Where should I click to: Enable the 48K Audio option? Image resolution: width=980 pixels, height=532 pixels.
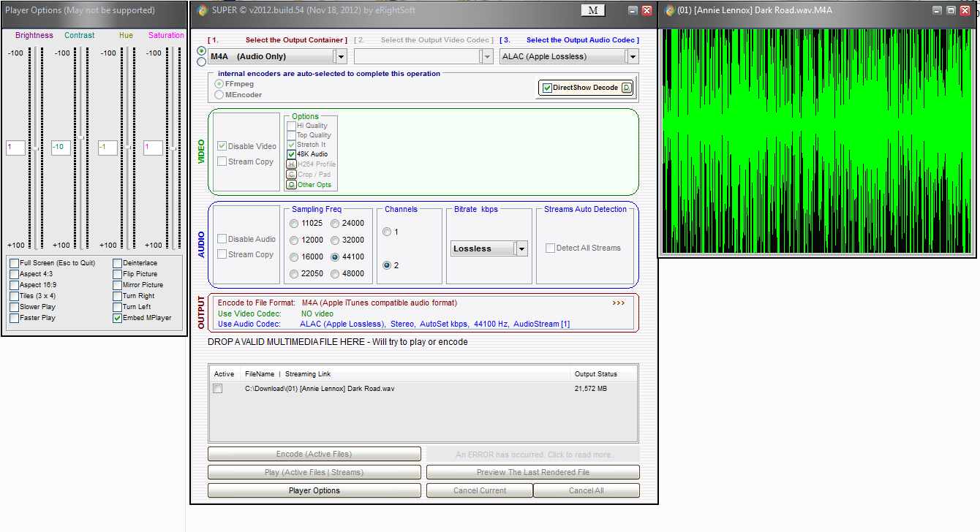[x=292, y=154]
